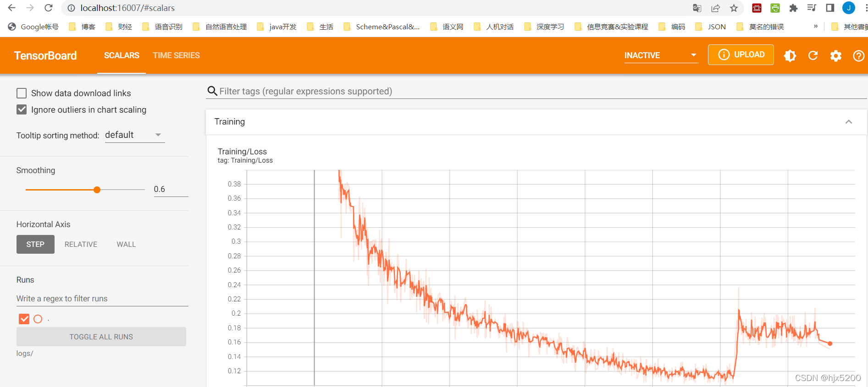Click the browser back arrow

click(12, 8)
